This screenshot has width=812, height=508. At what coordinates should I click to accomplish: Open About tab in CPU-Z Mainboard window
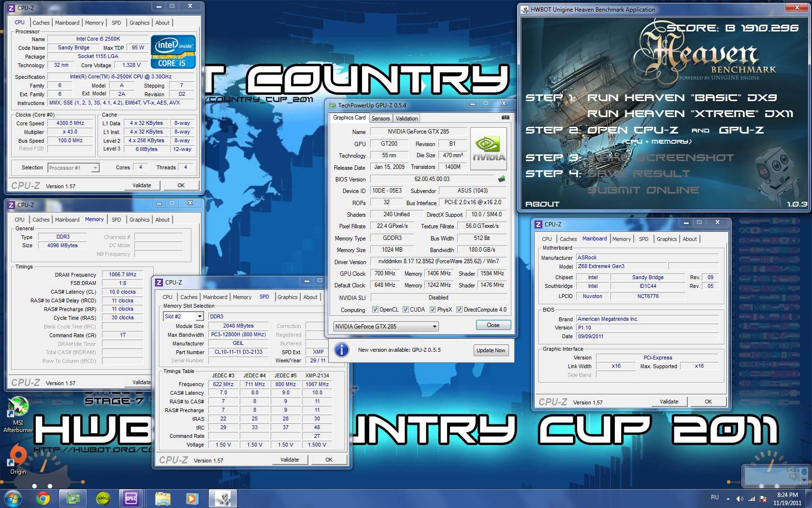(690, 239)
